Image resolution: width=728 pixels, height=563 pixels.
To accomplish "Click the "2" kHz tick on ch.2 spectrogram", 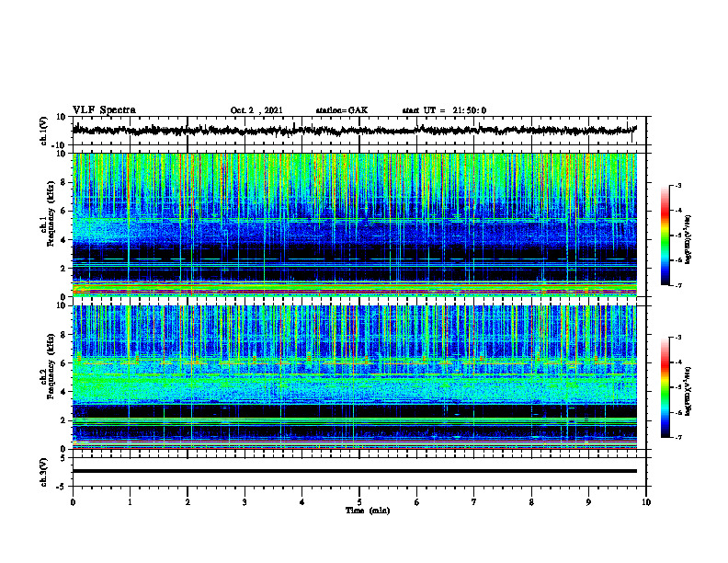I will tap(63, 420).
